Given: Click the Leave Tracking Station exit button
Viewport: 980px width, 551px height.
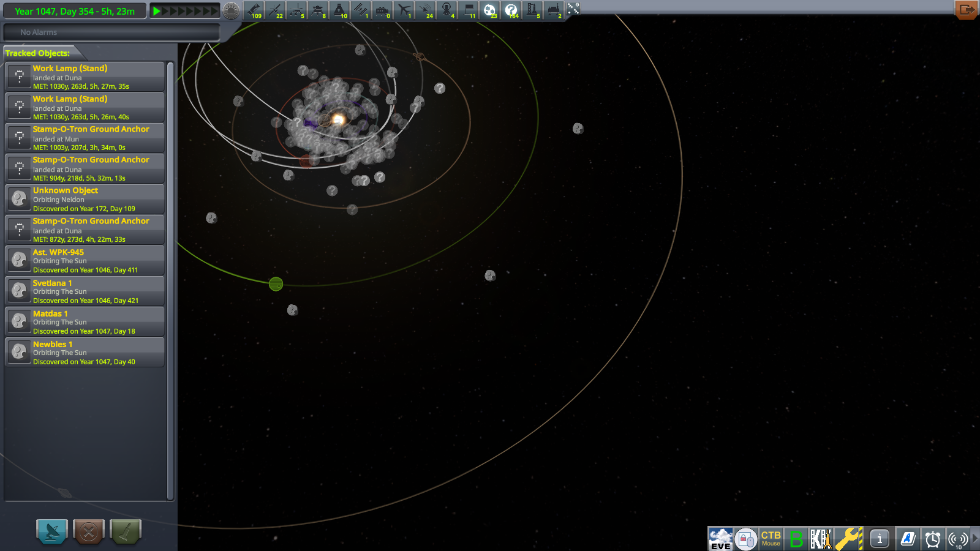Looking at the screenshot, I should pos(966,10).
